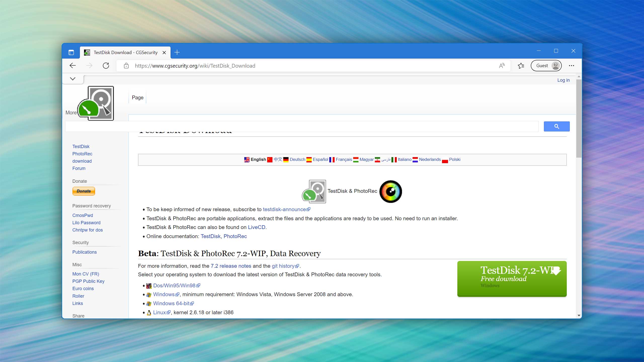This screenshot has height=362, width=644.
Task: Click the wiki search input field
Action: (302, 126)
